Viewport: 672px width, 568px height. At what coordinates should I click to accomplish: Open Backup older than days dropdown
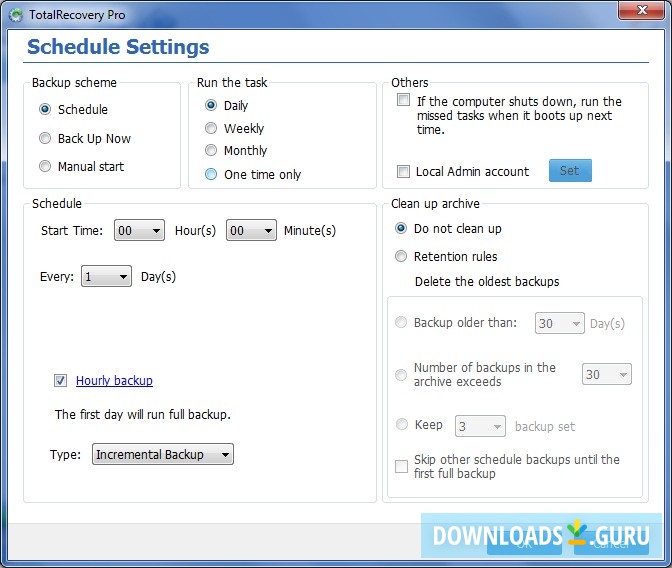(x=559, y=323)
